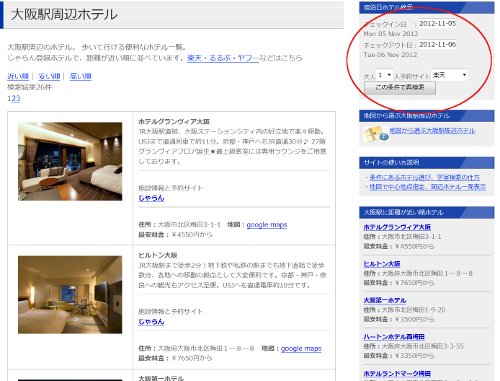The height and width of the screenshot is (381, 500).
Task: Click the この条件で再検索 button
Action: 400,88
